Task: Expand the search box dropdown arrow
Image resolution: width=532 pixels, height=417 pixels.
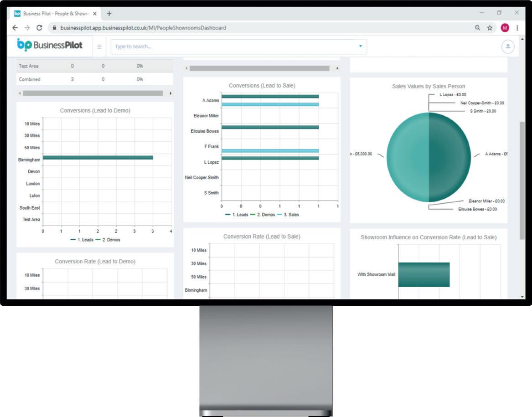Action: 360,46
